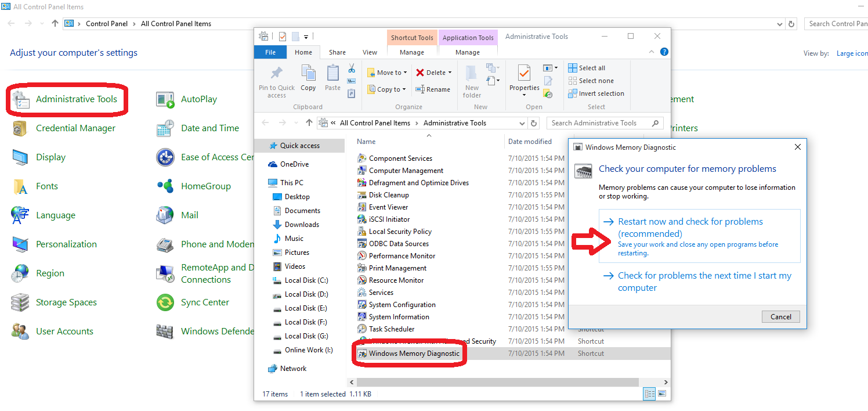Click Pin to Quick access in ribbon

click(x=277, y=81)
